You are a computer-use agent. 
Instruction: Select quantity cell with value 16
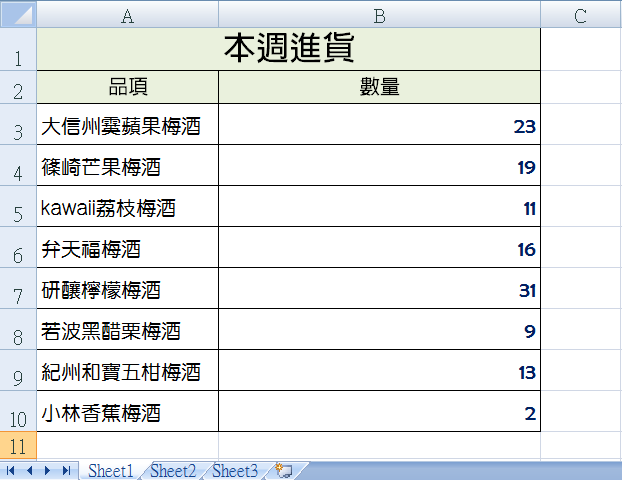tap(379, 247)
